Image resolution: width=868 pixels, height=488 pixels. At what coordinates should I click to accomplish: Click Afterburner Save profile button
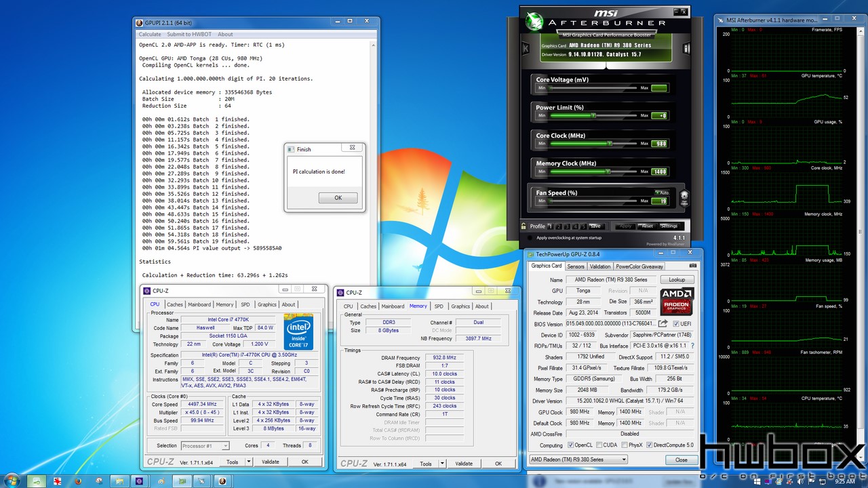coord(595,226)
